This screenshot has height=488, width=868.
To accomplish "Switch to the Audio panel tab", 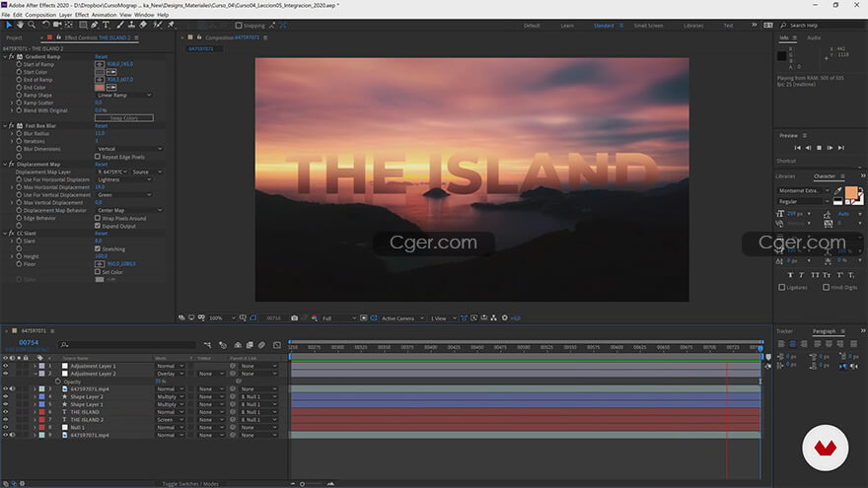I will [x=813, y=37].
